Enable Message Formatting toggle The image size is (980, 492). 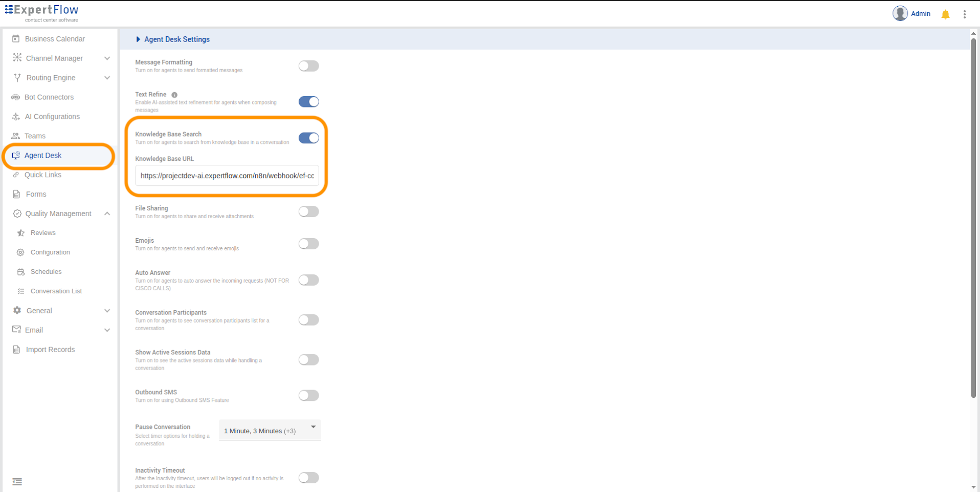click(309, 66)
